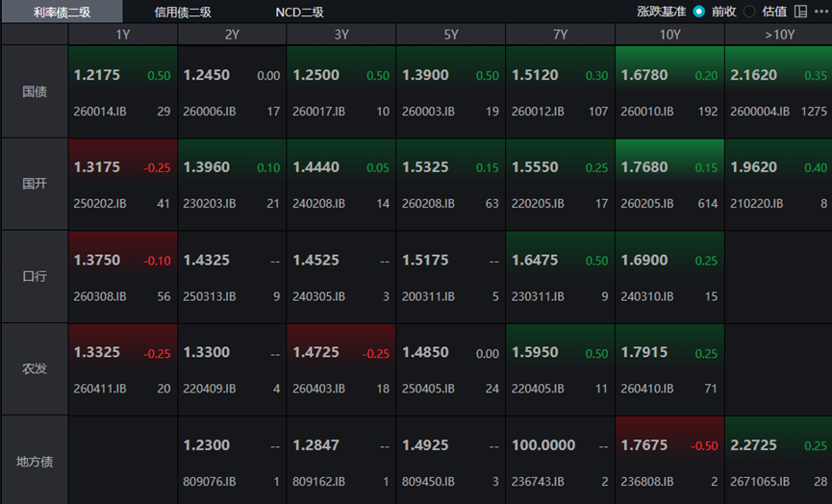Image resolution: width=832 pixels, height=504 pixels.
Task: Select the 国开 row header
Action: [x=35, y=184]
